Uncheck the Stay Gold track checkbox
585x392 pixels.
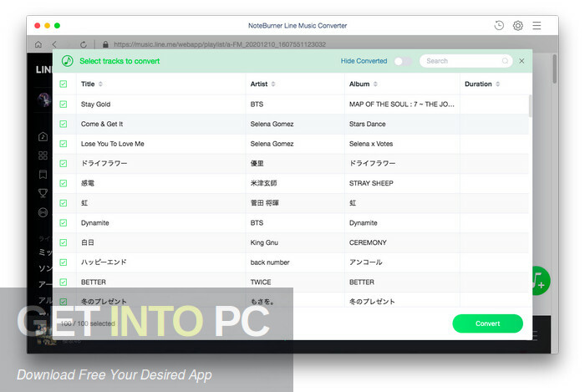64,104
